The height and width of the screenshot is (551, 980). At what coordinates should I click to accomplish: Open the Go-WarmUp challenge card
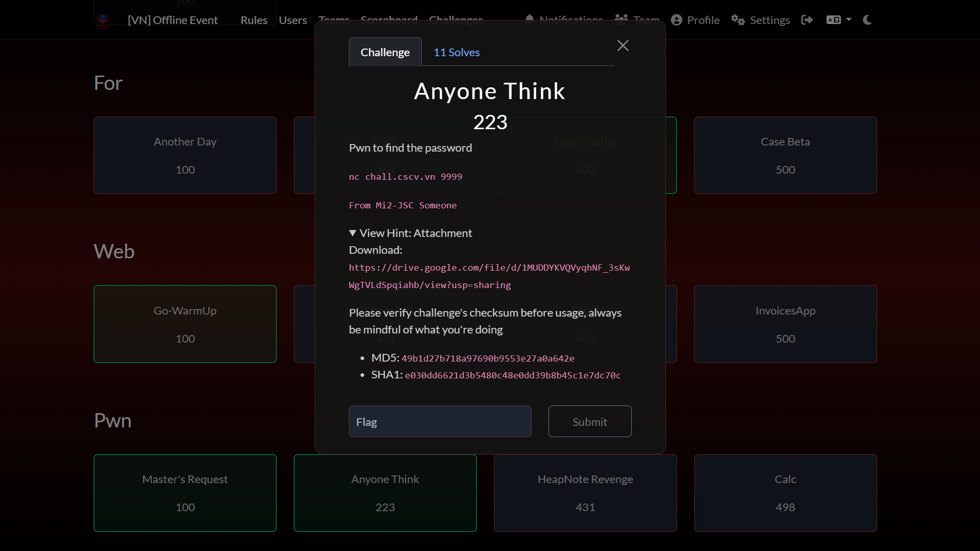pyautogui.click(x=185, y=324)
